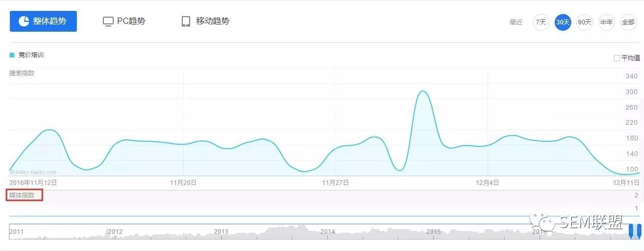The width and height of the screenshot is (644, 251).
Task: Select the 半年 time range
Action: pyautogui.click(x=606, y=22)
